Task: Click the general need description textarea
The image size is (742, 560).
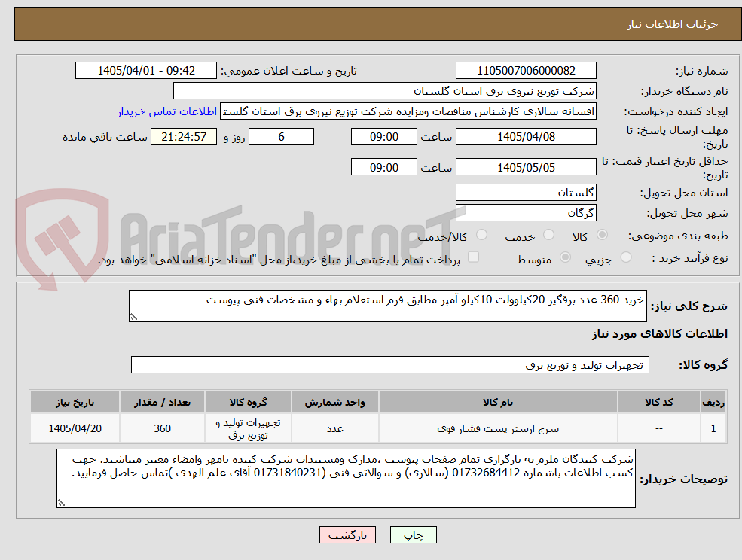Action: tap(387, 306)
